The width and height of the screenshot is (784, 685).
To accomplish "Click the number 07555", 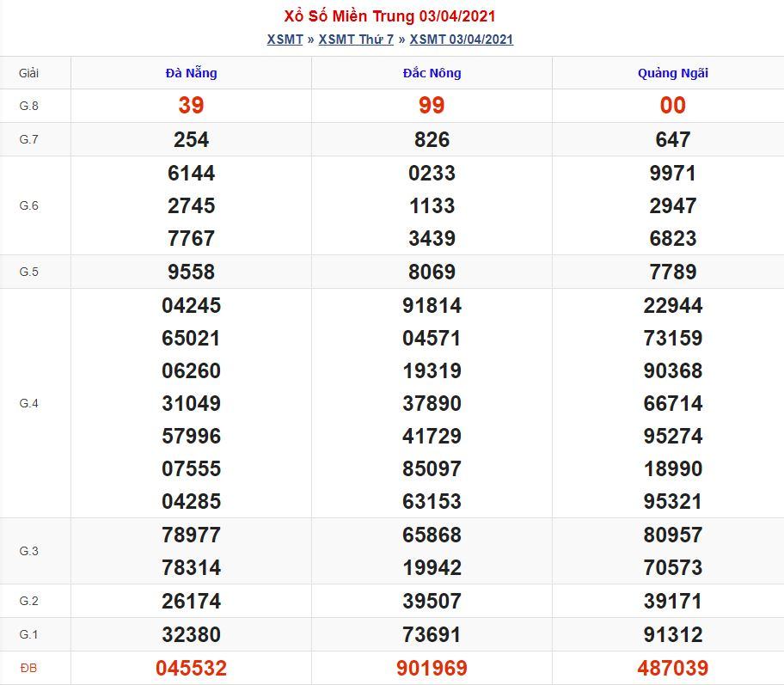I will (x=192, y=468).
